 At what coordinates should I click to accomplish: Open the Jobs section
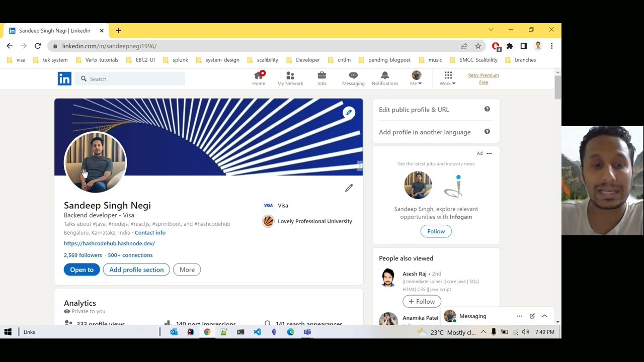[321, 78]
